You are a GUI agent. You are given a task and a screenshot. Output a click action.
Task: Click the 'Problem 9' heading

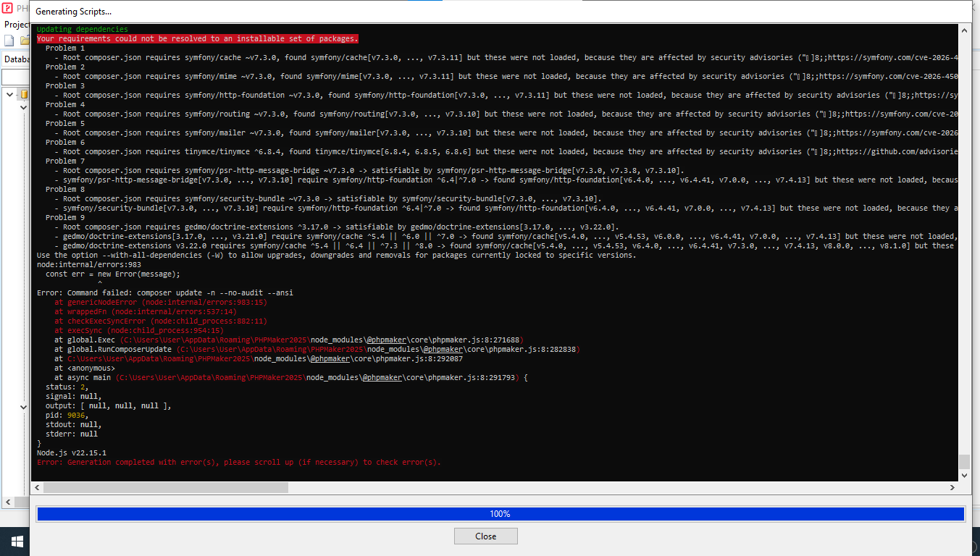[x=65, y=217]
